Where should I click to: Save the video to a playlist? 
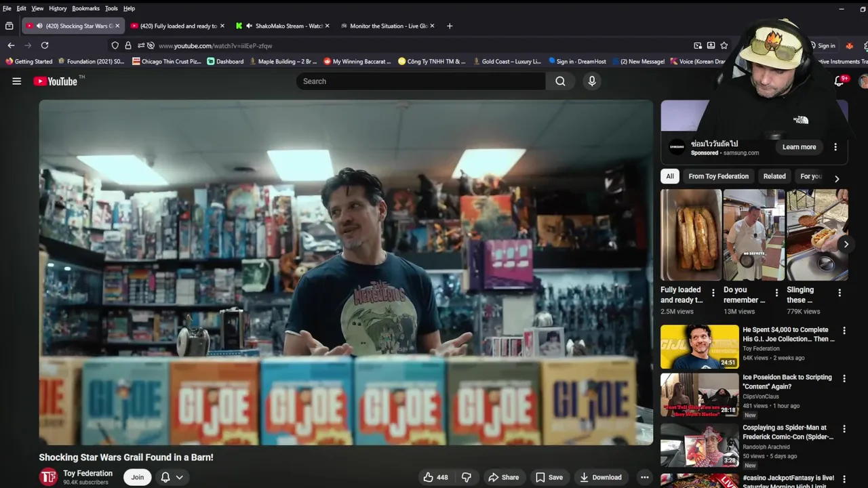(549, 477)
